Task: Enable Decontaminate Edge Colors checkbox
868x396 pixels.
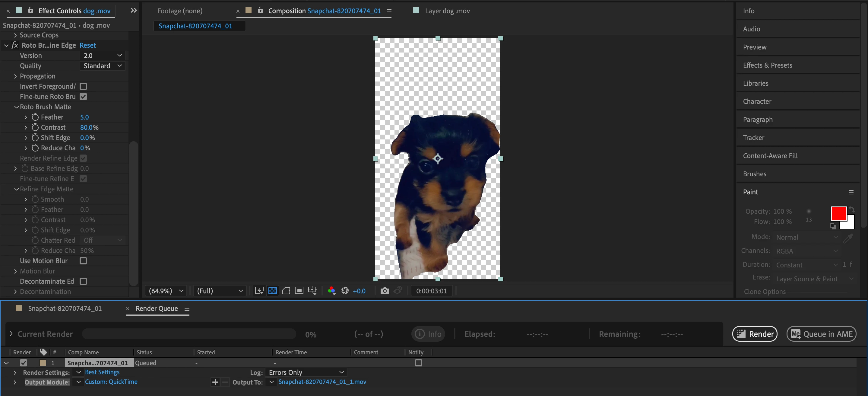Action: [x=83, y=281]
